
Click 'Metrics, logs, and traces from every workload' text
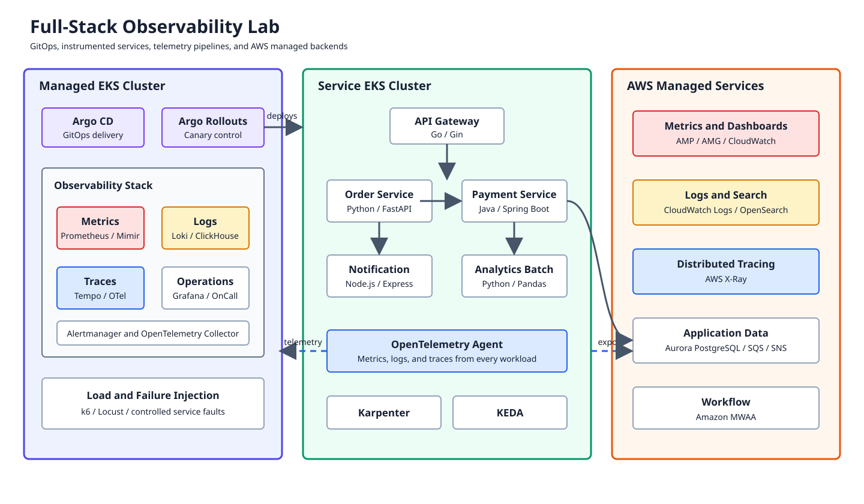pyautogui.click(x=447, y=359)
